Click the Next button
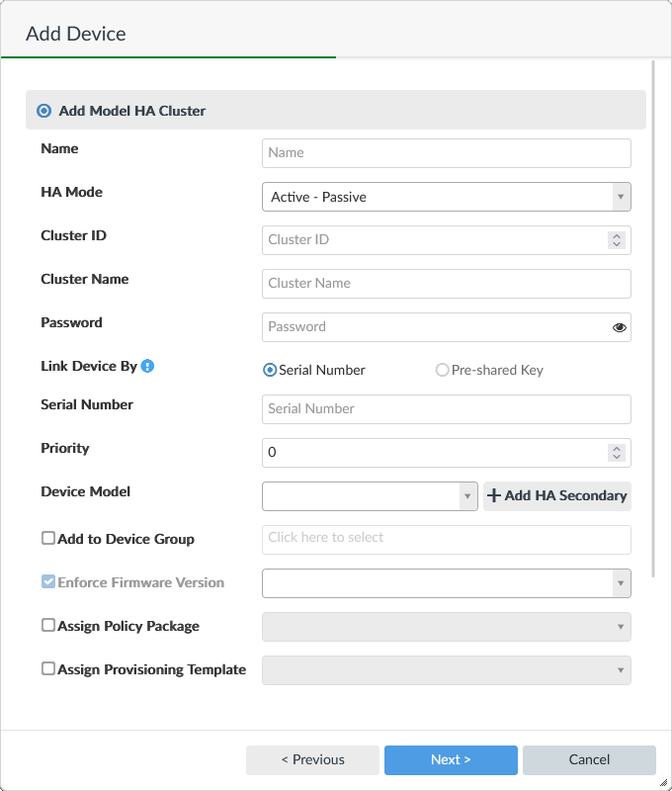Viewport: 672px width, 791px height. (451, 759)
